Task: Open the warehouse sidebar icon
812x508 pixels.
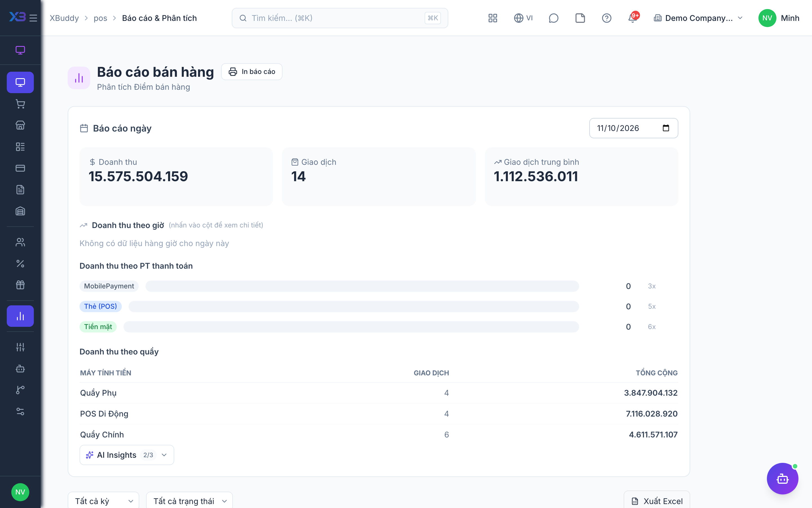Action: [x=20, y=211]
